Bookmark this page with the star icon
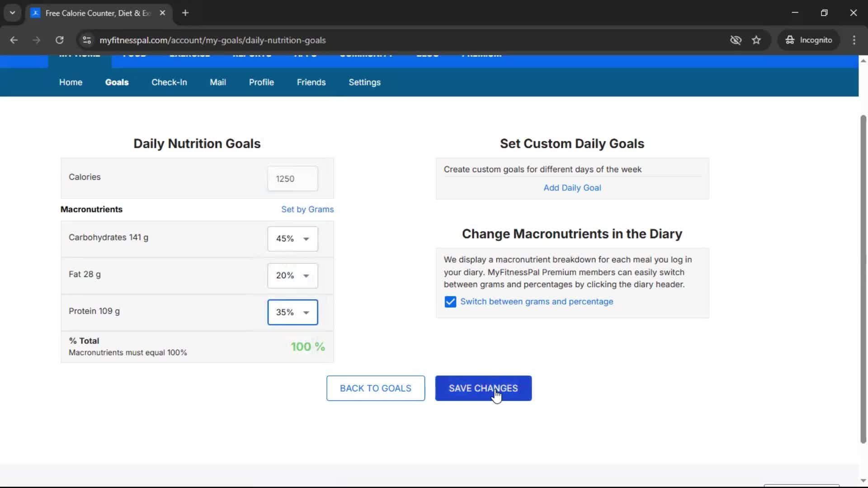 tap(756, 40)
